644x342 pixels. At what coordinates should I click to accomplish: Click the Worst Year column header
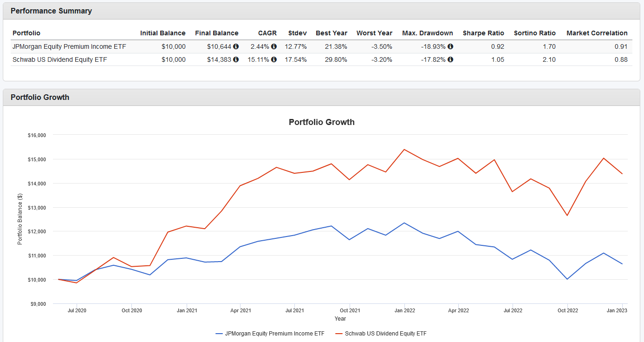374,33
